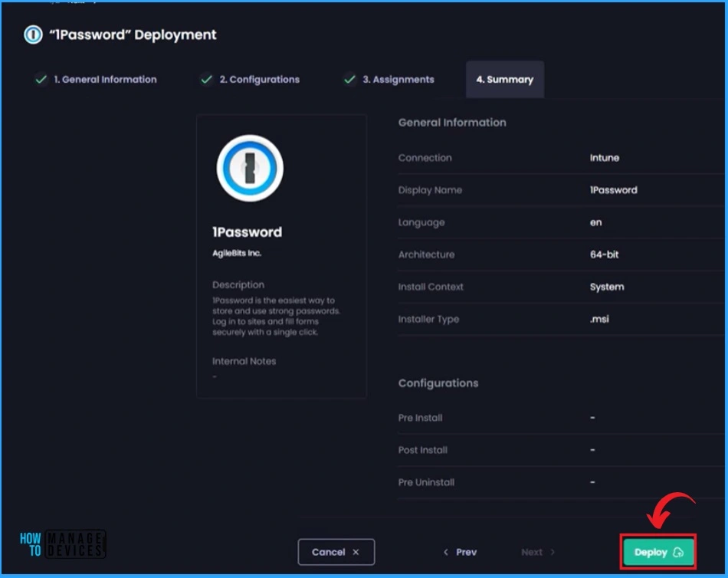The height and width of the screenshot is (578, 728).
Task: Click the X icon on the Cancel button
Action: (356, 552)
